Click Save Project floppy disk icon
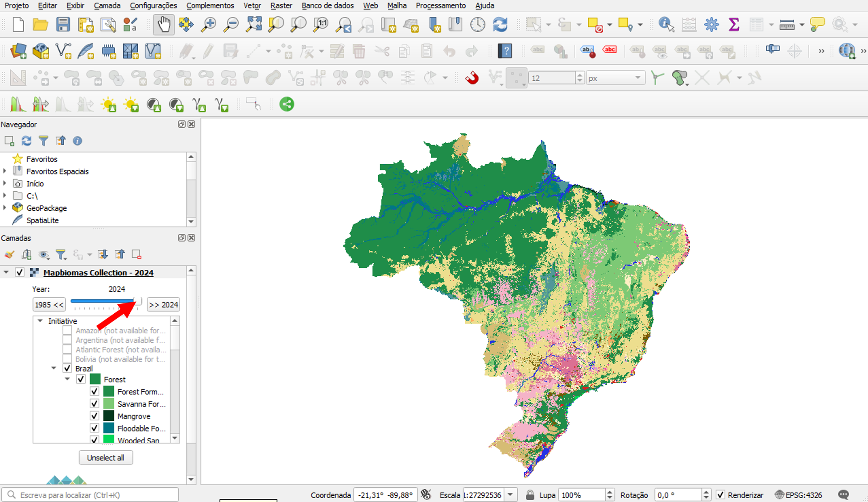Image resolution: width=868 pixels, height=502 pixels. 63,24
